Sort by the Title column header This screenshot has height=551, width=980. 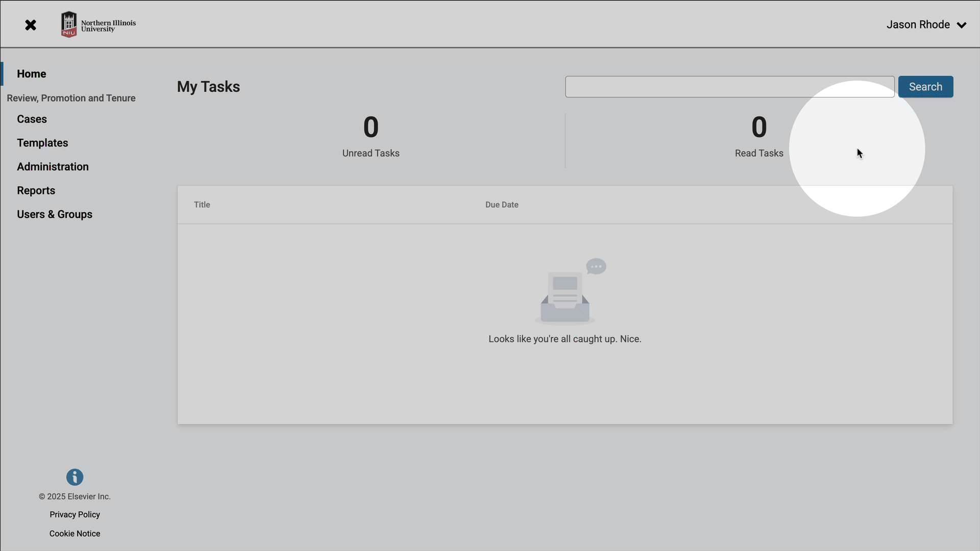point(202,205)
